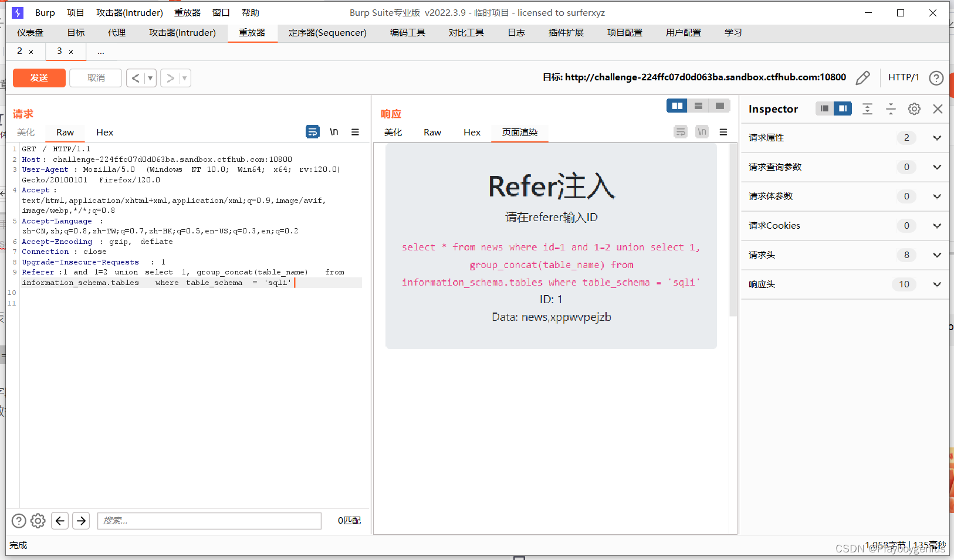Click the 取消 cancel button
The image size is (954, 560).
point(96,78)
